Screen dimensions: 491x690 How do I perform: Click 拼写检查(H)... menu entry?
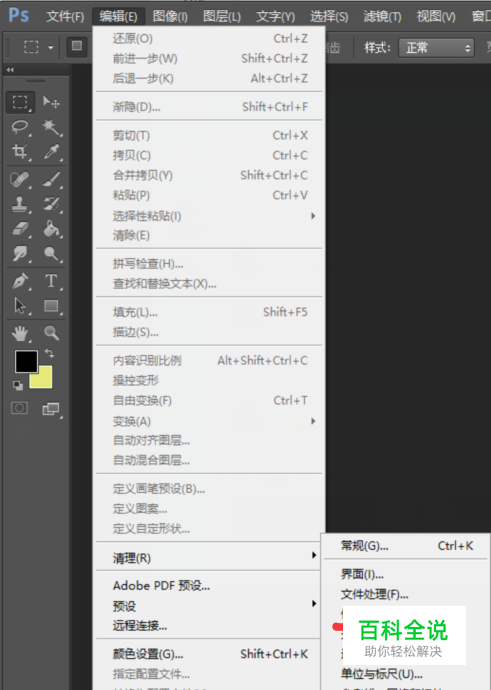click(x=209, y=264)
